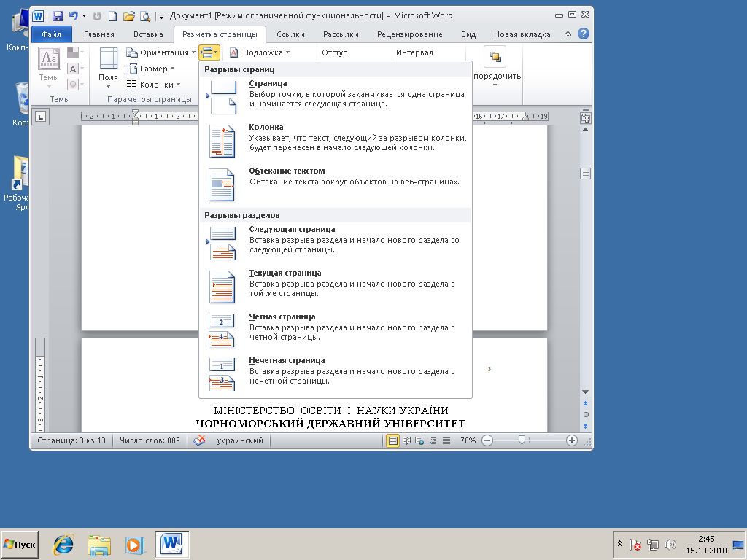747x560 pixels.
Task: Minimize the ribbon with caret icon
Action: [568, 34]
